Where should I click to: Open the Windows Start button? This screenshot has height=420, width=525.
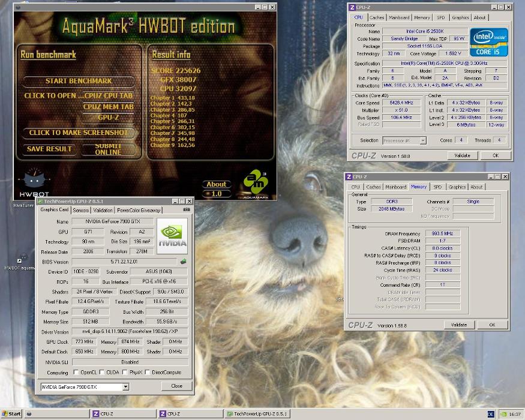11,414
